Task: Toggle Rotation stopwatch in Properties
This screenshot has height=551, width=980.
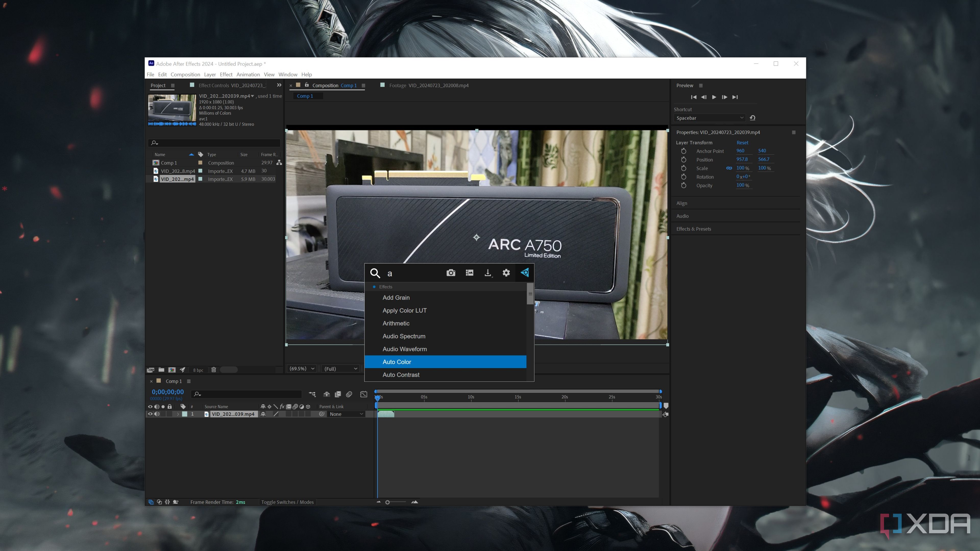Action: 684,177
